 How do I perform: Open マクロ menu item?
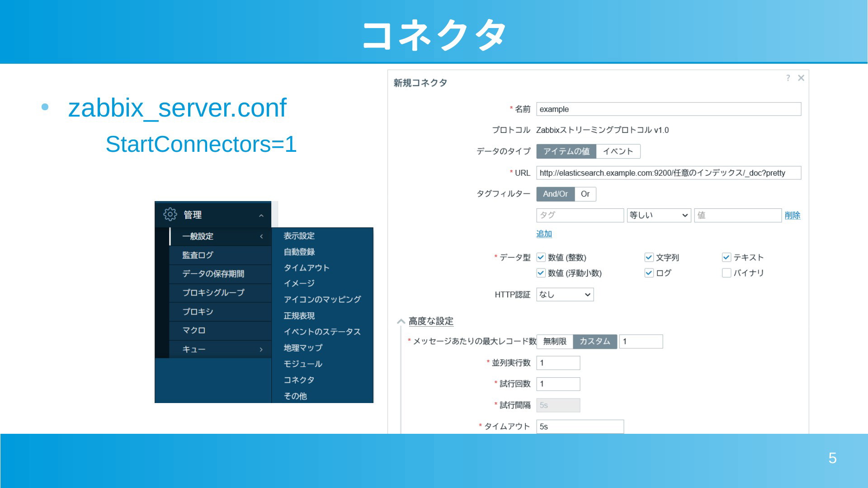pos(221,330)
